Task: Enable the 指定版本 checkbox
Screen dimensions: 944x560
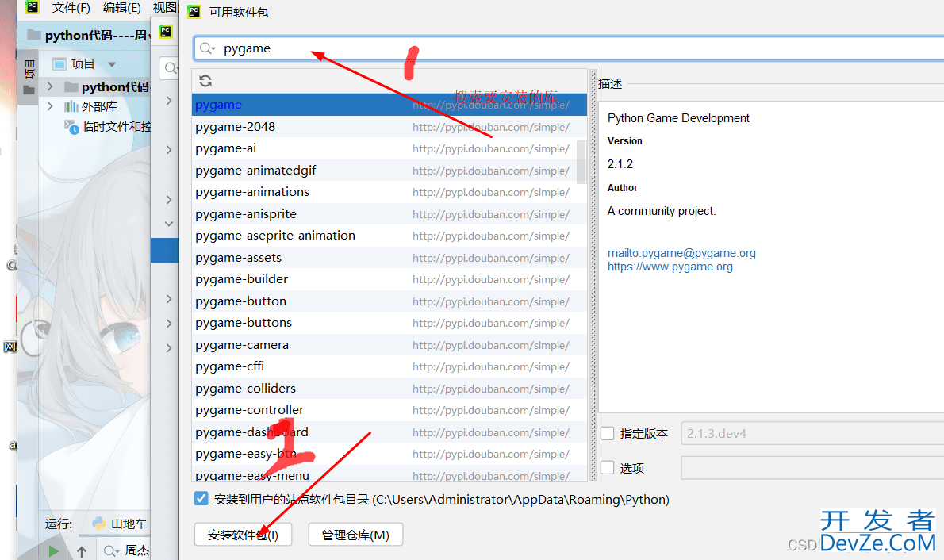Action: pos(608,433)
